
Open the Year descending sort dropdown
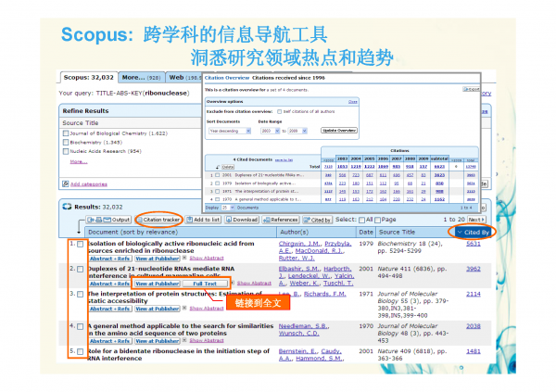[230, 131]
